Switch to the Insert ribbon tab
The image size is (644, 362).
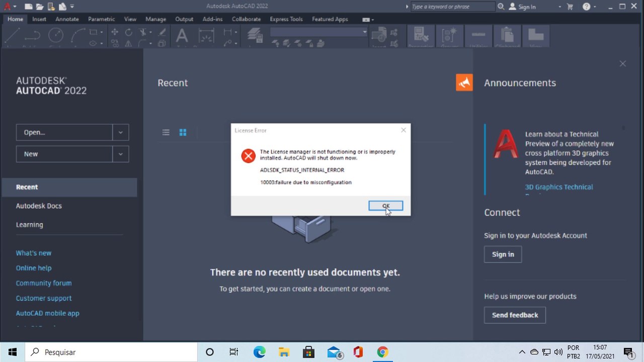click(x=39, y=19)
